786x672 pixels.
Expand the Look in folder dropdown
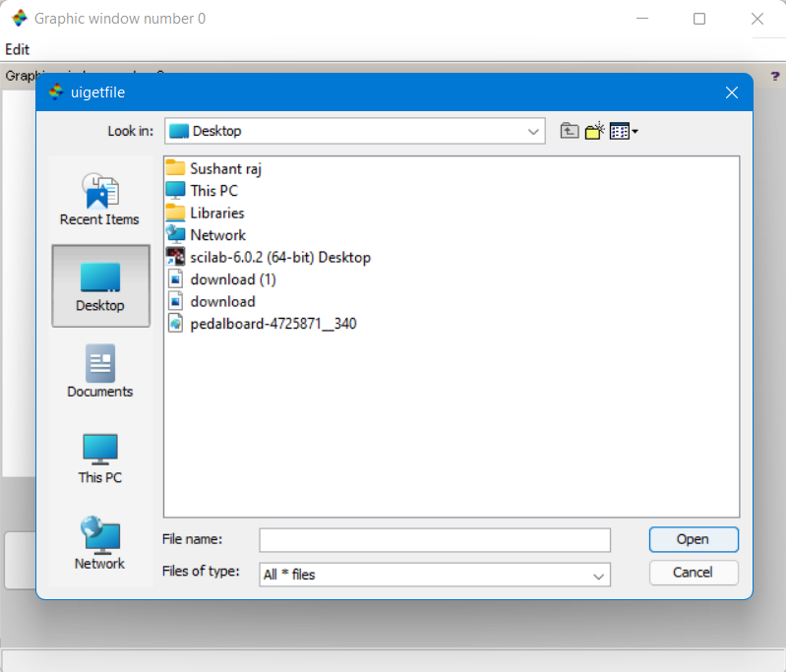533,132
